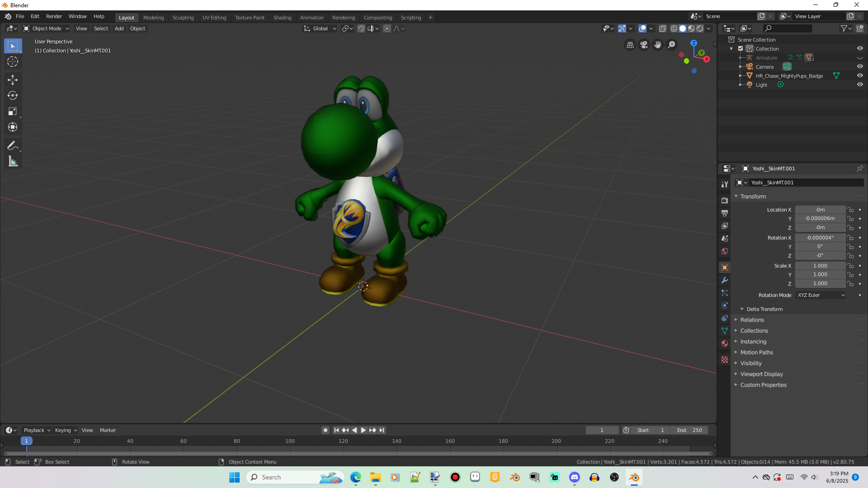
Task: Choose the Select Box tool
Action: tap(13, 46)
